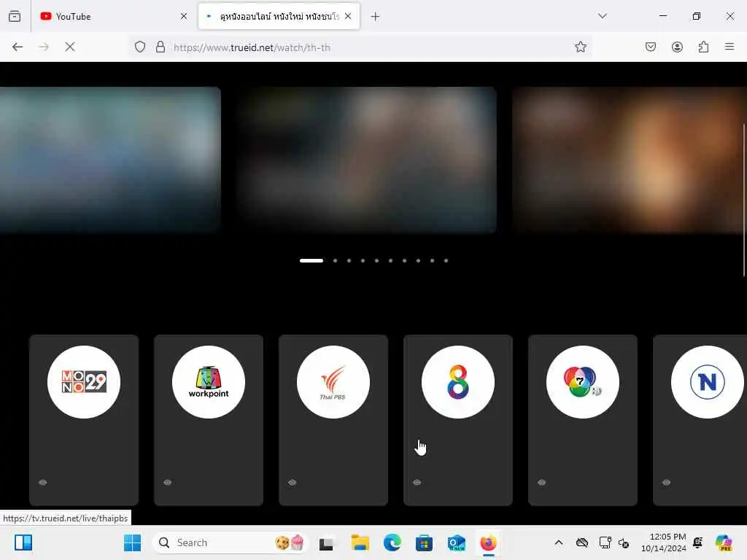Viewport: 747px width, 560px height.
Task: Click the eye icon on Workpoint card
Action: 168,483
